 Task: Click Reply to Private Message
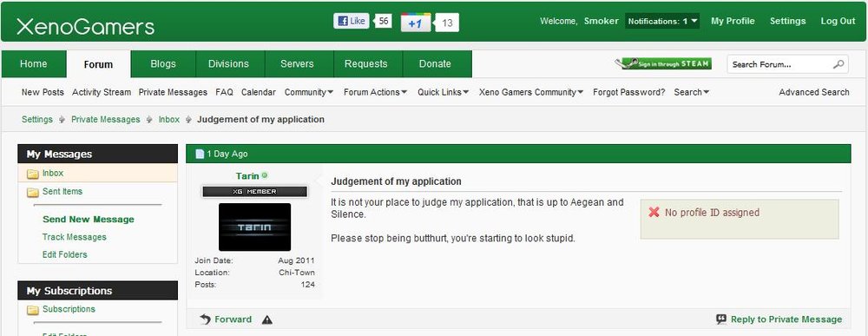click(786, 320)
